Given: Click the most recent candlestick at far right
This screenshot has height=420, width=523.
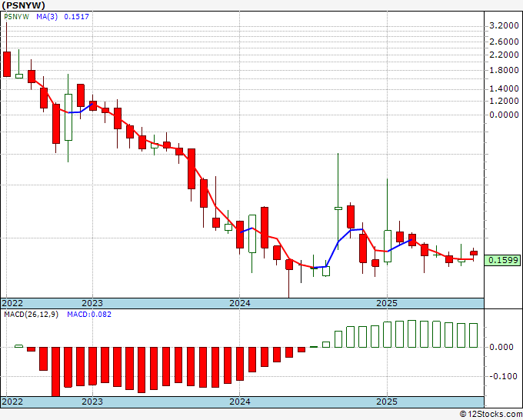Looking at the screenshot, I should (x=474, y=253).
